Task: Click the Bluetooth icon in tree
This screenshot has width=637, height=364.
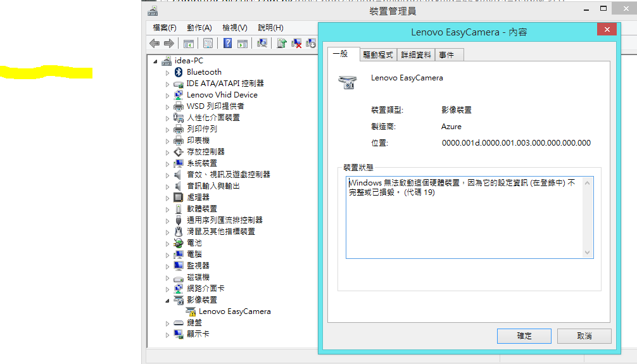Action: point(179,72)
